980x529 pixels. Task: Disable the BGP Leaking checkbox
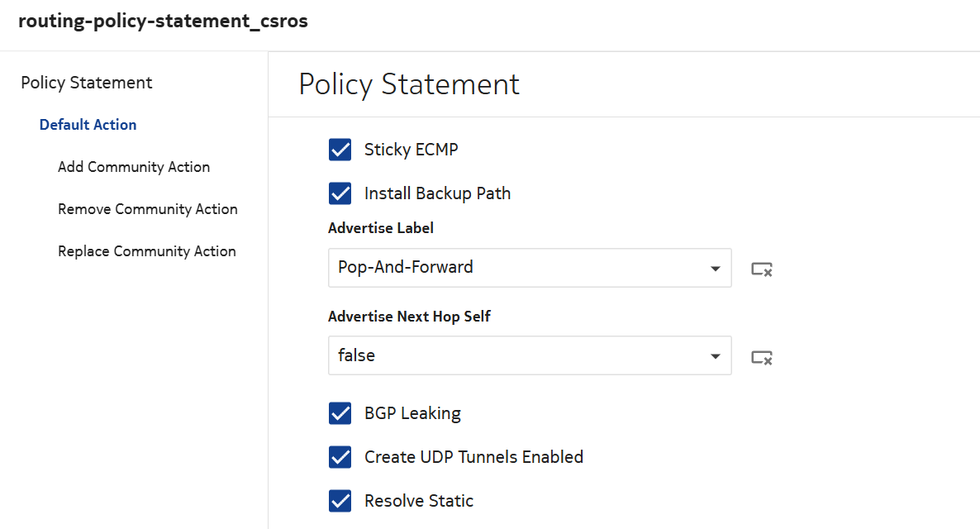pos(340,413)
